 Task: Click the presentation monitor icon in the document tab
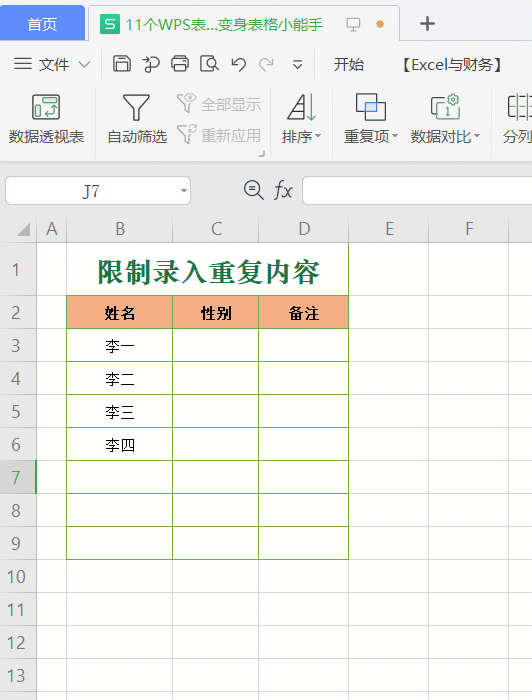(x=353, y=24)
